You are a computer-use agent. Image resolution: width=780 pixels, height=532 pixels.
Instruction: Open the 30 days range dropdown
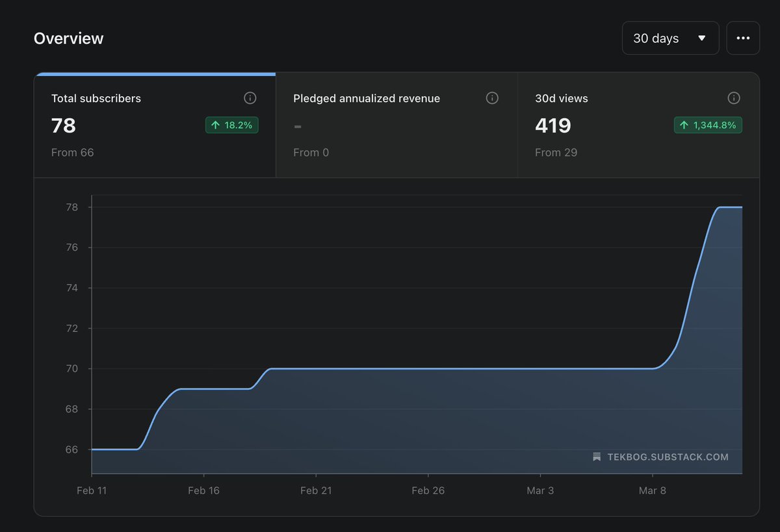[x=670, y=38]
